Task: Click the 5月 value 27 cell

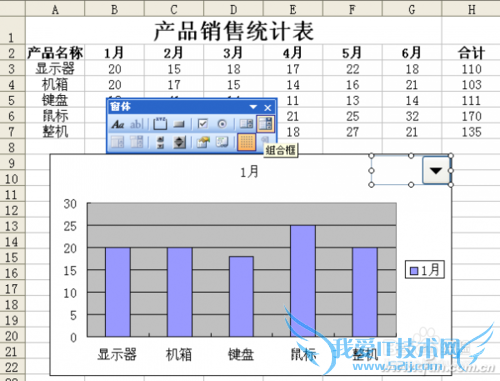Action: pyautogui.click(x=352, y=132)
